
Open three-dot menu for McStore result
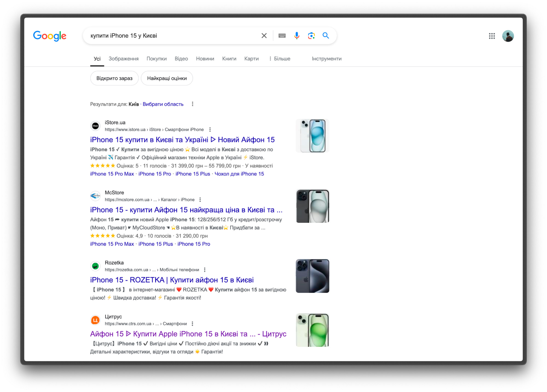point(200,200)
